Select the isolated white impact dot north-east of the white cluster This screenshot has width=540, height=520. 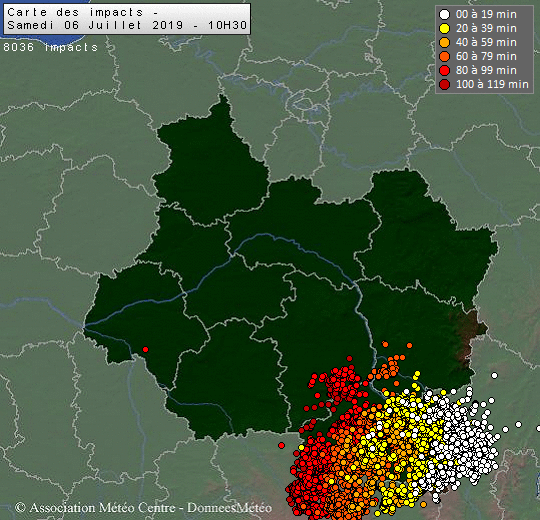point(495,375)
